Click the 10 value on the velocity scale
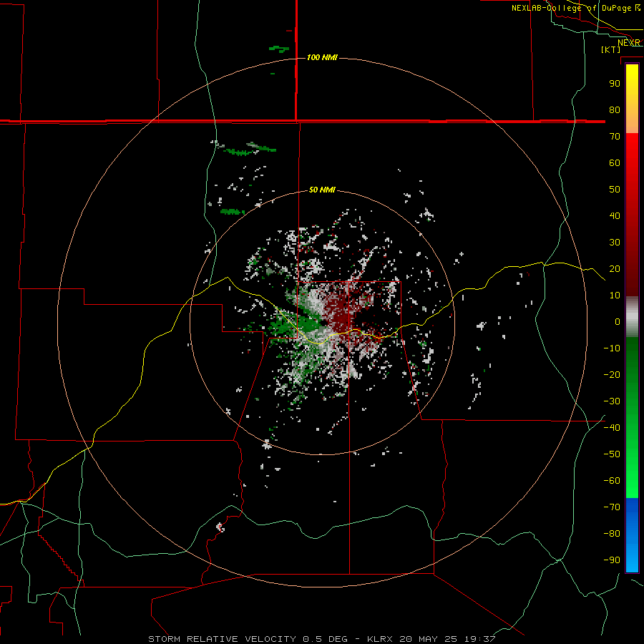The image size is (644, 644). [x=615, y=296]
